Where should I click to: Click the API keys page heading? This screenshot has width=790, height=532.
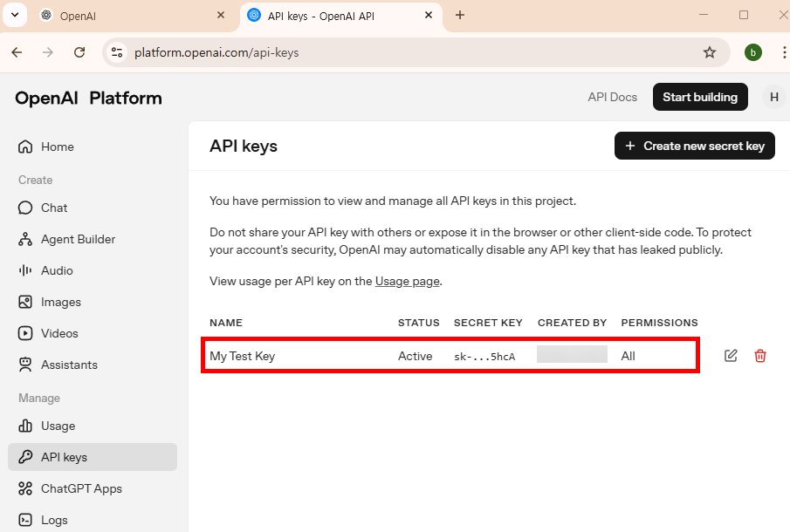244,146
